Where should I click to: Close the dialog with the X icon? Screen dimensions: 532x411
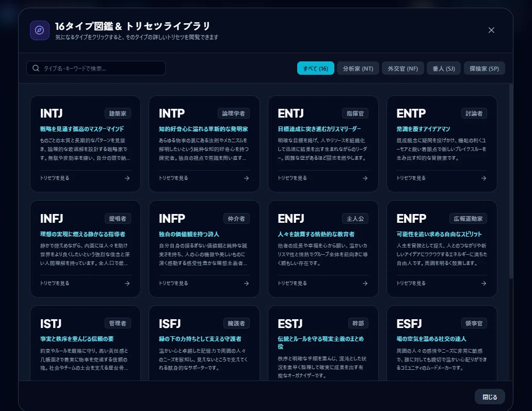[x=491, y=30]
